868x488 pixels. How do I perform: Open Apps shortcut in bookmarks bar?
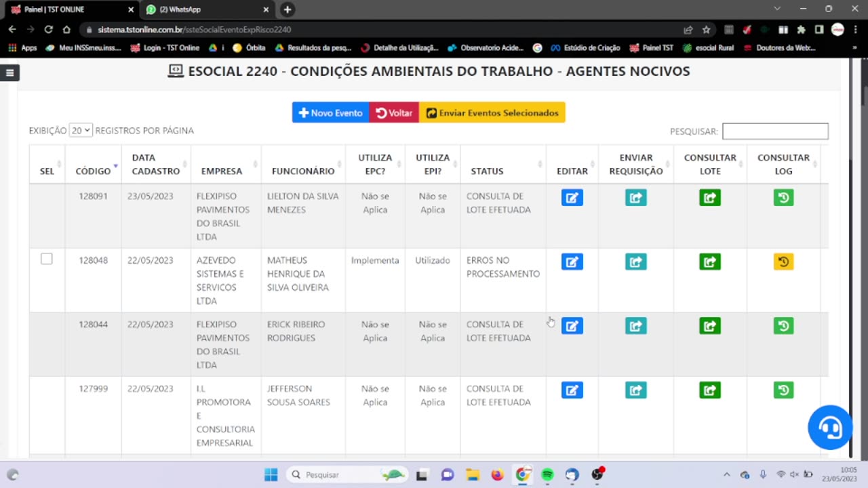coord(22,48)
